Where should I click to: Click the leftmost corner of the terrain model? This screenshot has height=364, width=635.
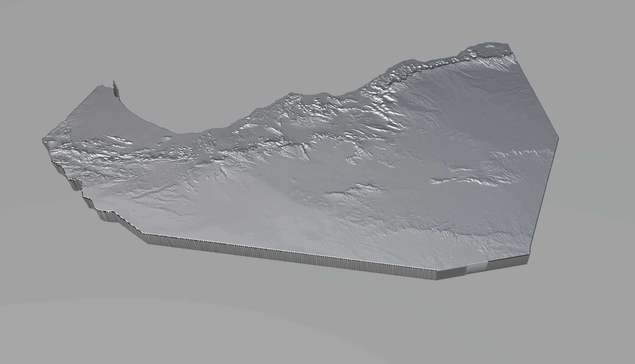(43, 139)
